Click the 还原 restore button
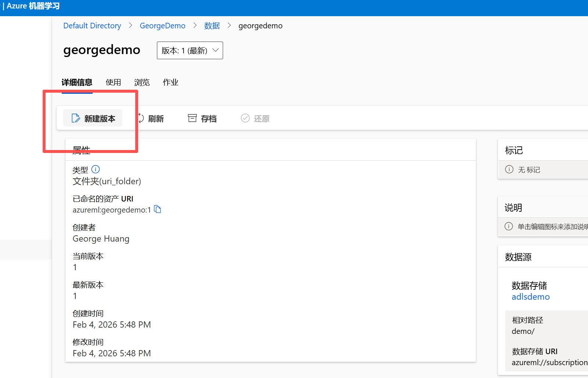This screenshot has width=588, height=378. click(255, 118)
